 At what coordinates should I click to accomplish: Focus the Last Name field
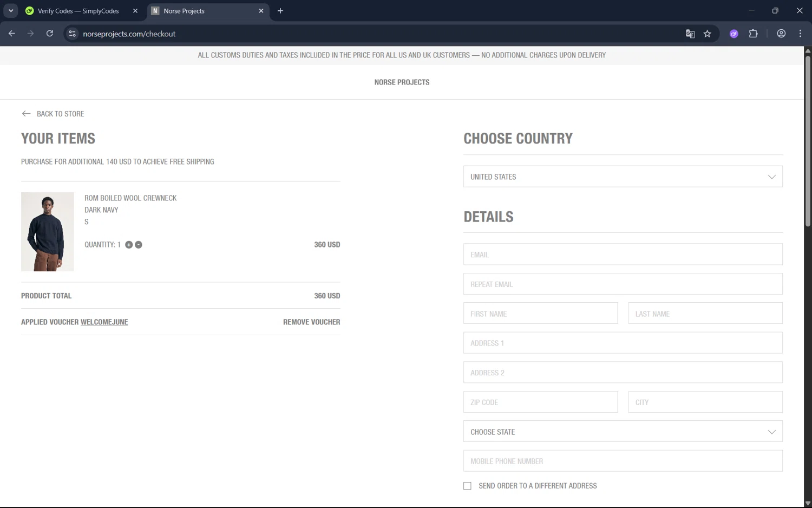click(x=705, y=314)
